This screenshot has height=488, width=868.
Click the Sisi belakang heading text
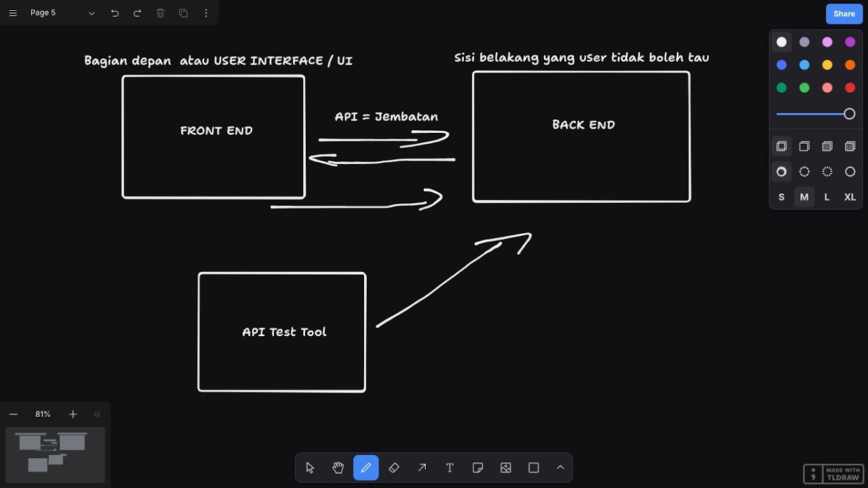tap(582, 58)
